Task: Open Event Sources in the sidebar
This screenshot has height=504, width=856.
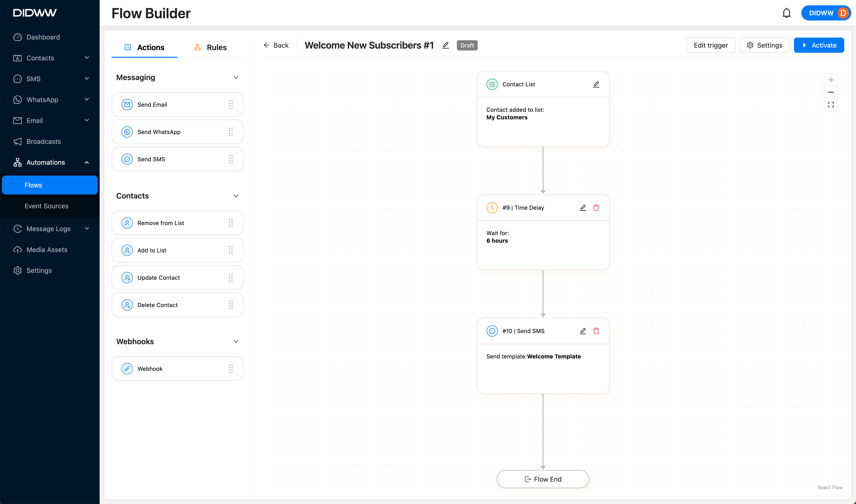Action: point(47,206)
